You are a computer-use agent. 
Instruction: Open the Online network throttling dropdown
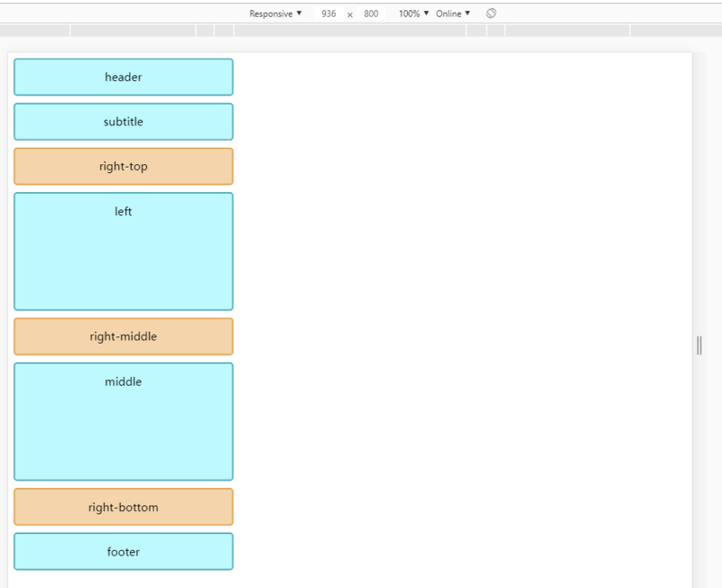tap(451, 13)
